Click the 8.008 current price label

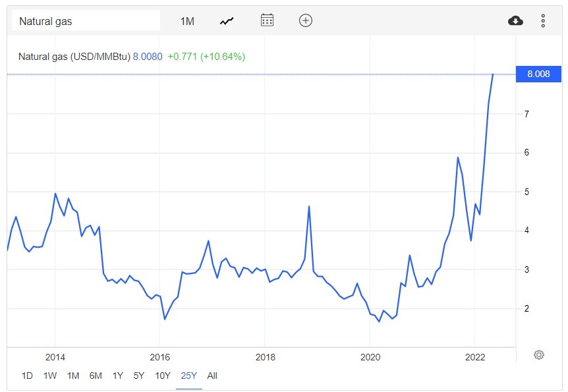pos(538,74)
